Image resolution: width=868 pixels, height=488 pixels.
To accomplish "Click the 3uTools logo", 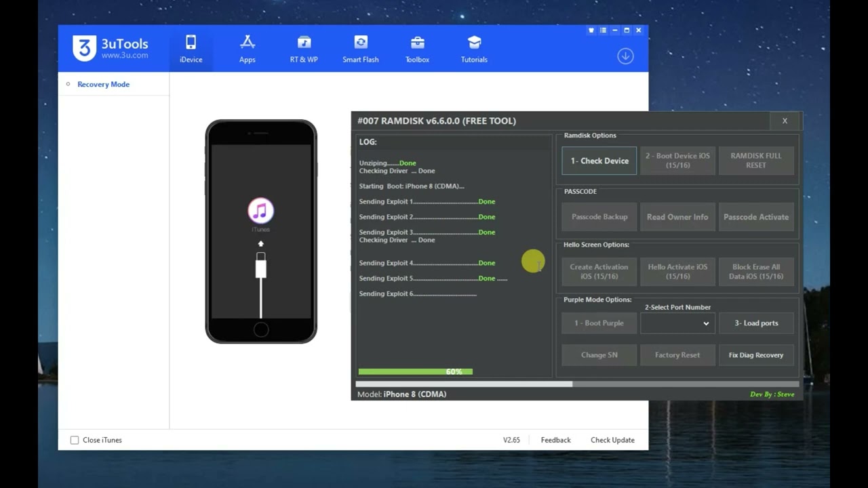I will [x=111, y=49].
